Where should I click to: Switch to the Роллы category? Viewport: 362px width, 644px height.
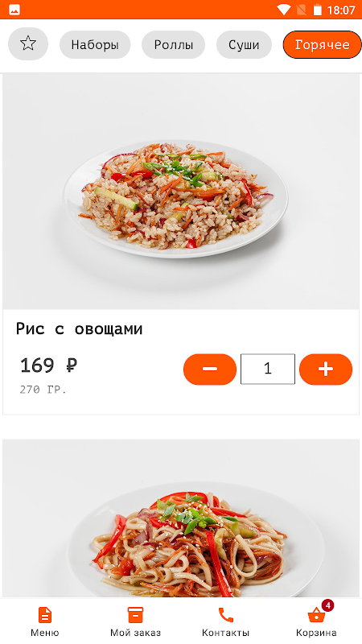[173, 44]
